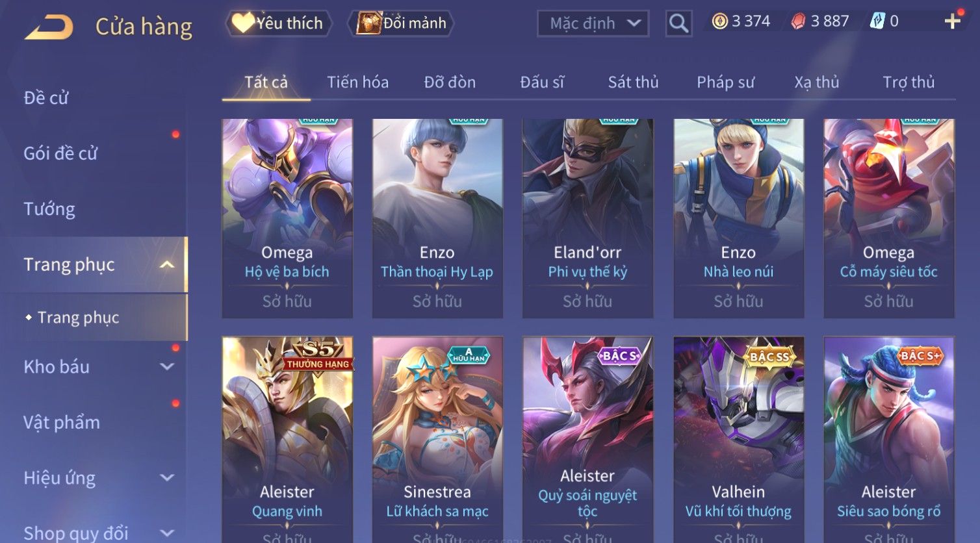The height and width of the screenshot is (543, 980).
Task: Open the Sinestrea Lữ khách sa mạc card
Action: 437,440
